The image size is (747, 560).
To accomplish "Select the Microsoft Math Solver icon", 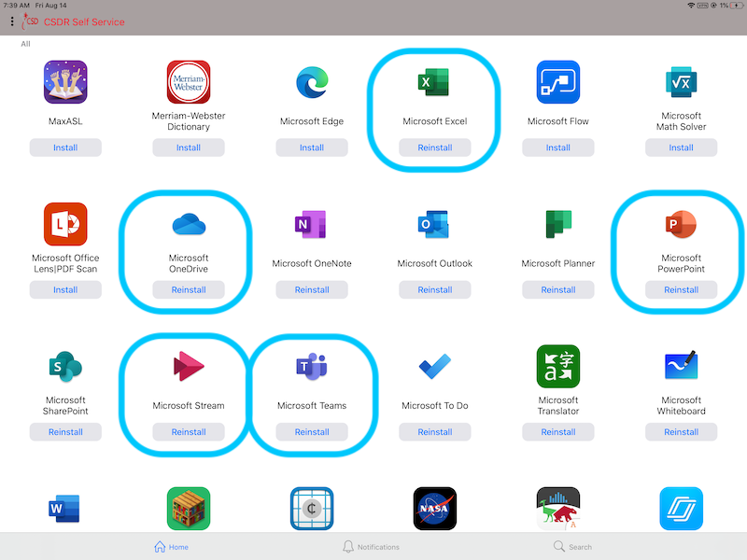I will click(682, 82).
